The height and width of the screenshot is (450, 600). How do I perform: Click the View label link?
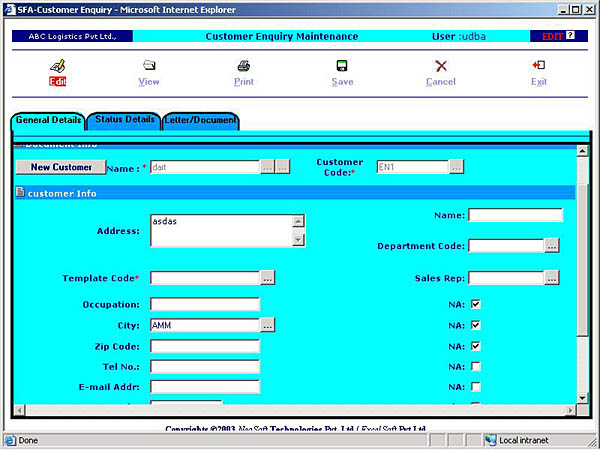(149, 82)
